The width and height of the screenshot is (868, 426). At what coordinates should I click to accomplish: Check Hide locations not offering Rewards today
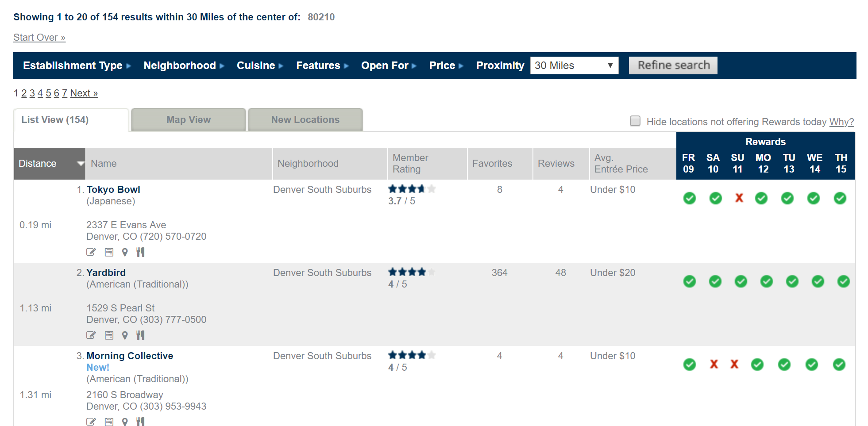[x=635, y=121]
